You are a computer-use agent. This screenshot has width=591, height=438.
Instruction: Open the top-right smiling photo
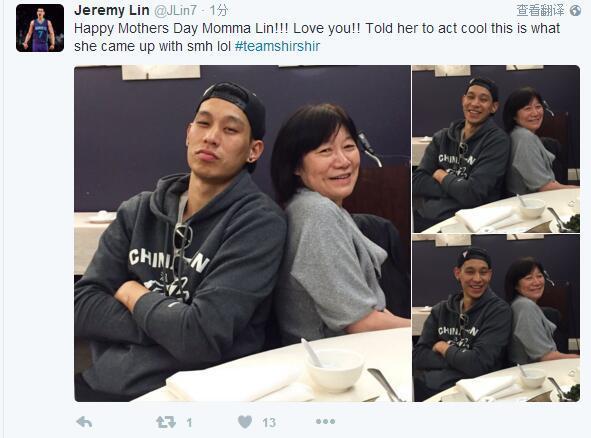tap(496, 149)
